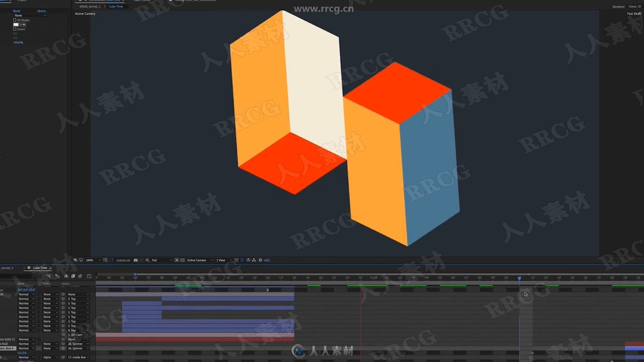644x362 pixels.
Task: Click the blue current-time indicator in timeline
Action: click(519, 279)
